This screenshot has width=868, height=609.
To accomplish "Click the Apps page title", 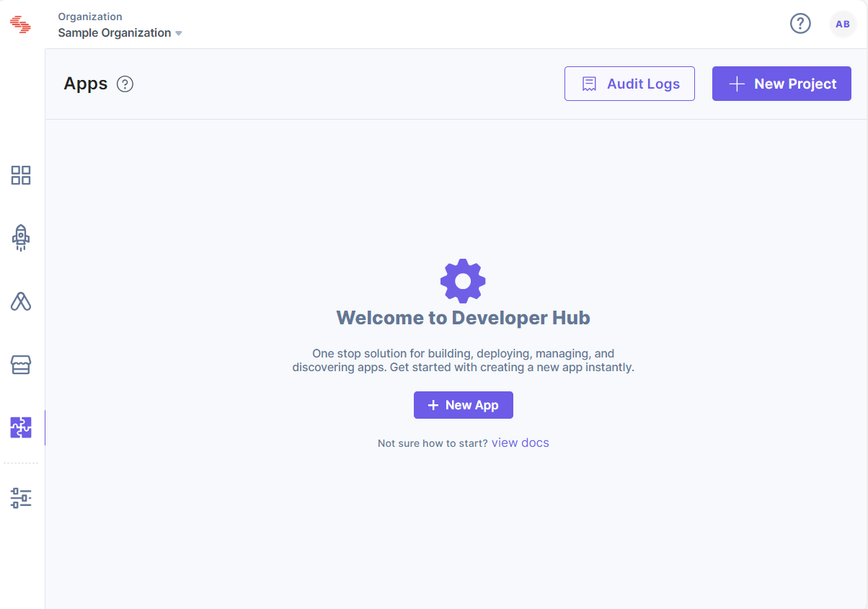I will [86, 84].
